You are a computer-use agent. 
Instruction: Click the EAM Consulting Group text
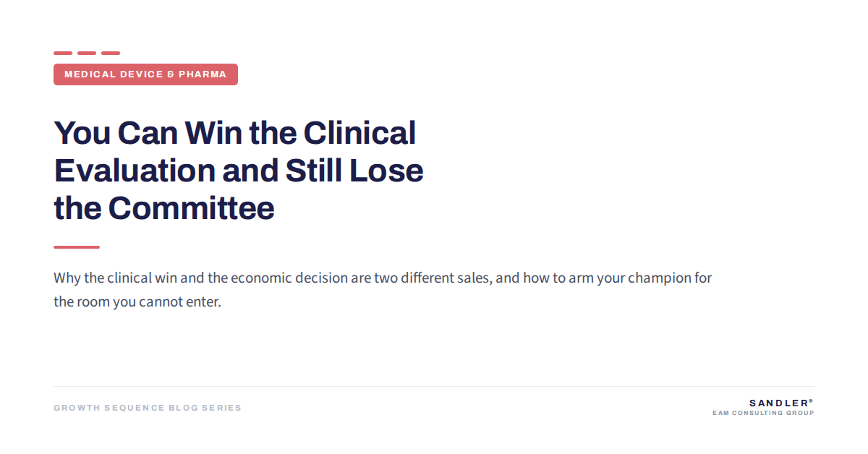click(x=763, y=414)
